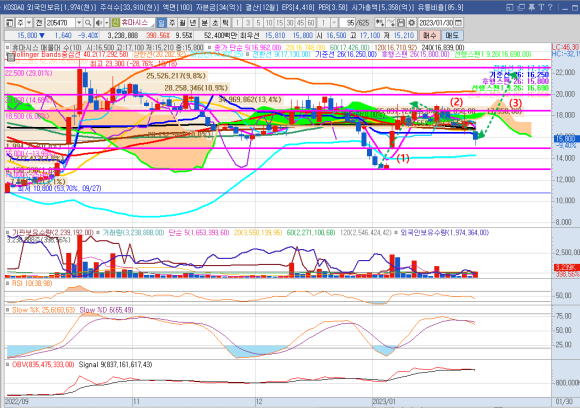
Task: Open chart settings via the gear icon
Action: 411,23
